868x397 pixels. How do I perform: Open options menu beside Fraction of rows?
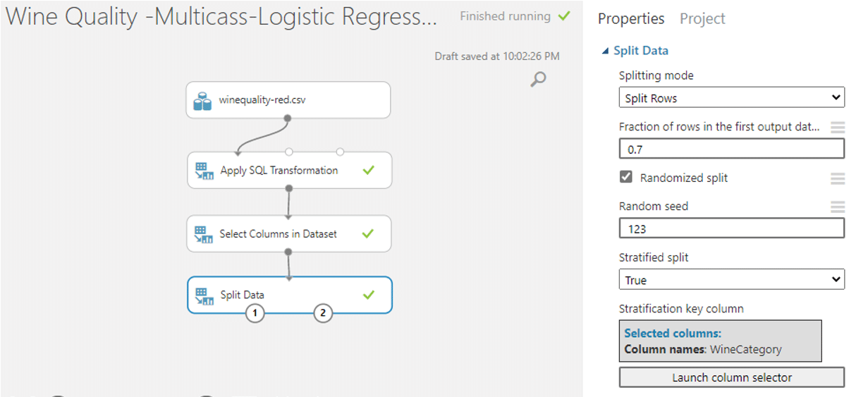[x=837, y=128]
